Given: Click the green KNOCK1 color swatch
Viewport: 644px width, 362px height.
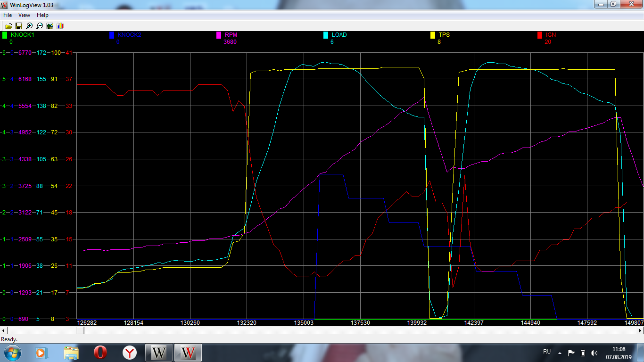Looking at the screenshot, I should tap(5, 35).
